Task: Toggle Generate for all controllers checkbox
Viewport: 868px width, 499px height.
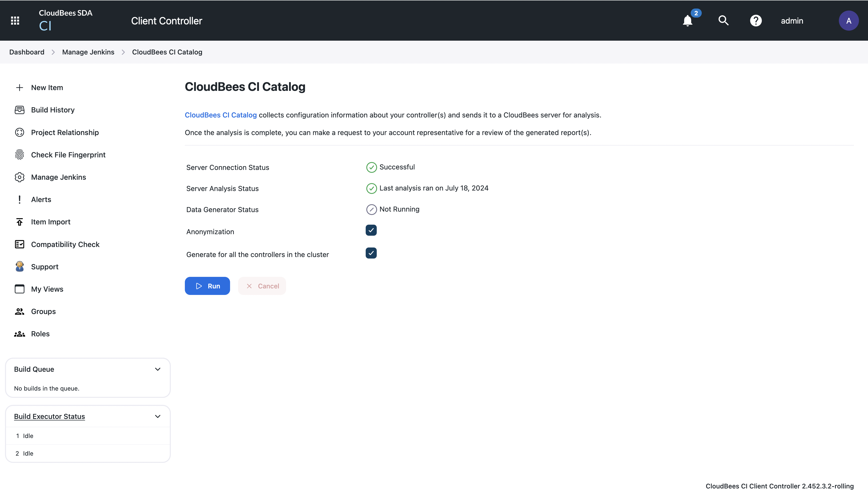Action: click(371, 253)
